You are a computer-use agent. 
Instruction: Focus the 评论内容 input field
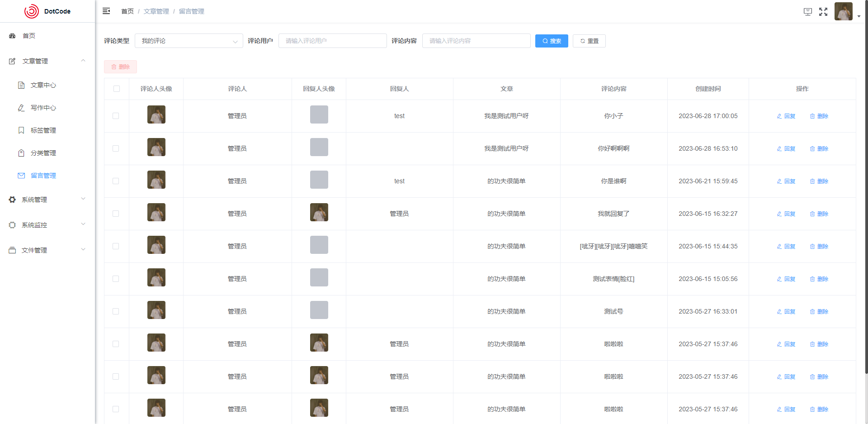[476, 41]
